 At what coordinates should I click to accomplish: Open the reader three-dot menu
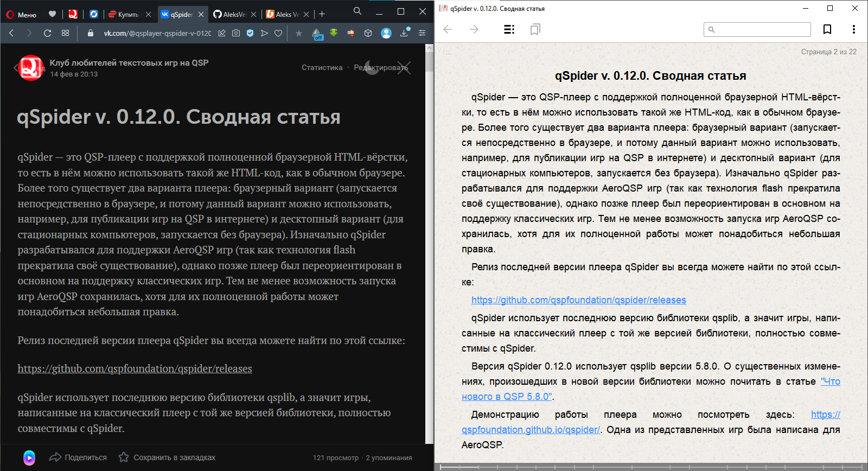coord(854,29)
